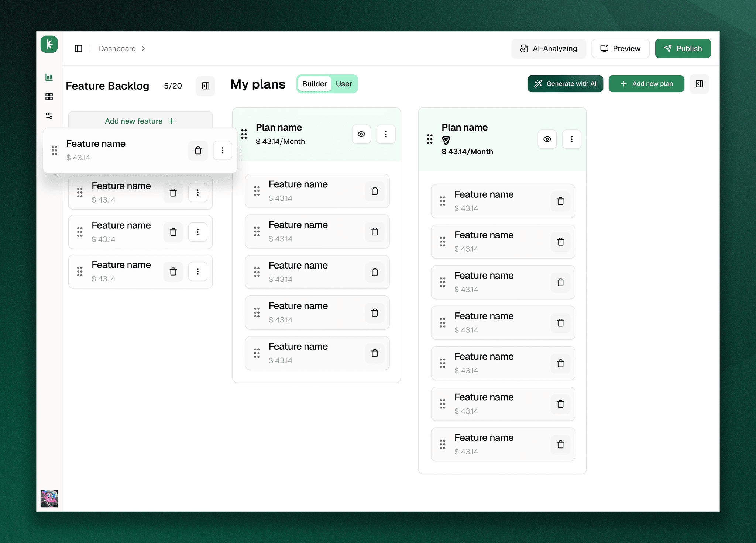Viewport: 756px width, 543px height.
Task: Delete the dragged Feature name card
Action: pos(198,151)
